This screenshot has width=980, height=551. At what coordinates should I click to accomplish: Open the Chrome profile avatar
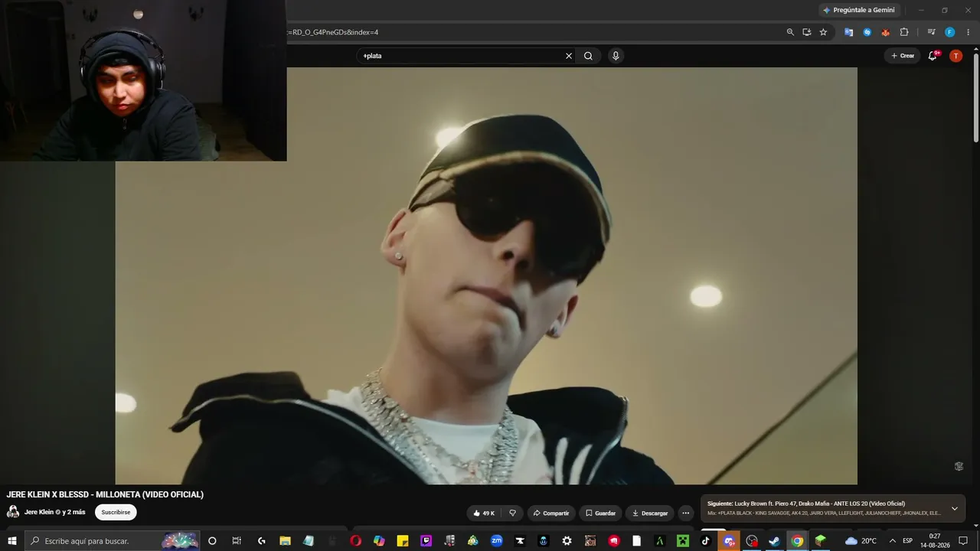pos(949,32)
